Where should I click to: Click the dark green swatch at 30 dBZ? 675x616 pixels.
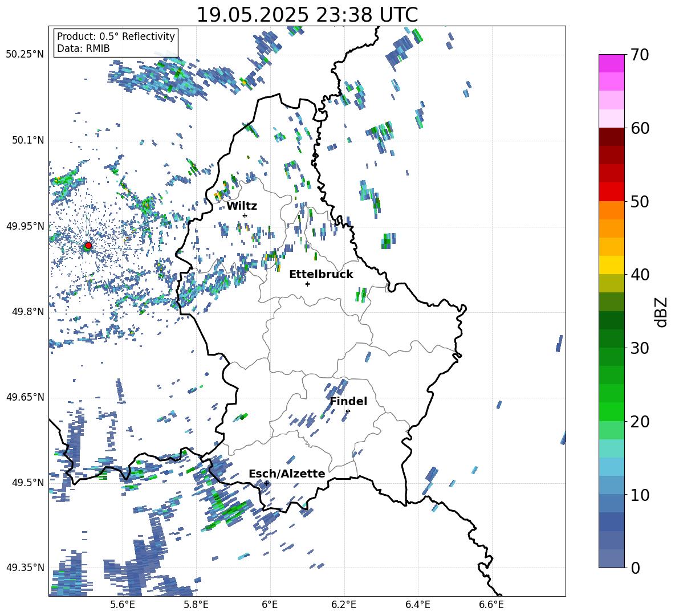point(611,338)
